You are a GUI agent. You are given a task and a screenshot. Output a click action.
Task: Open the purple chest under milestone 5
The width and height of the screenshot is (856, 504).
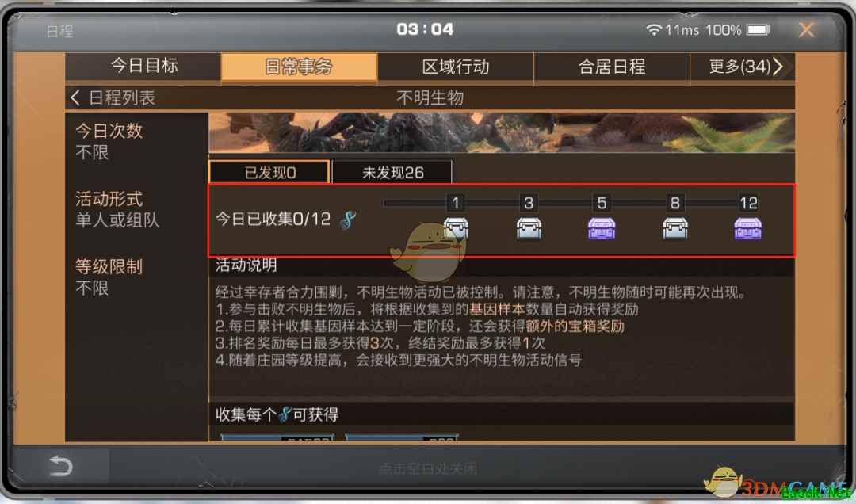(602, 228)
